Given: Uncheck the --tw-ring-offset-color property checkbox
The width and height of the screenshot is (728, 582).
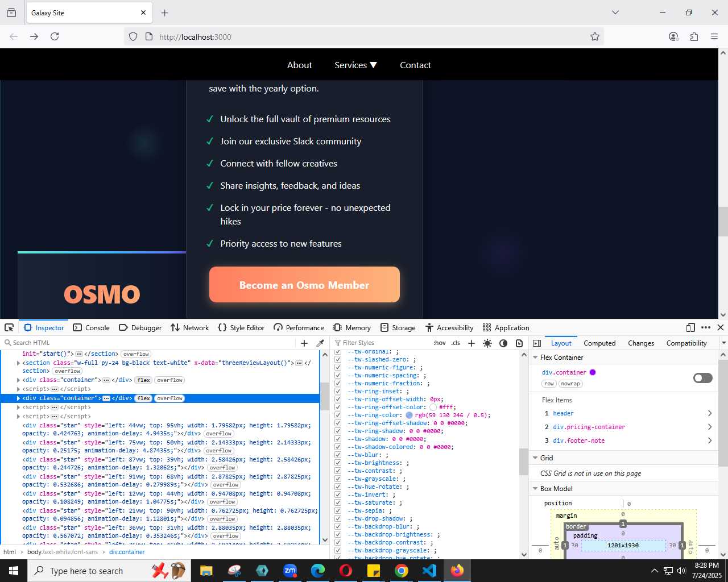Looking at the screenshot, I should tap(338, 407).
